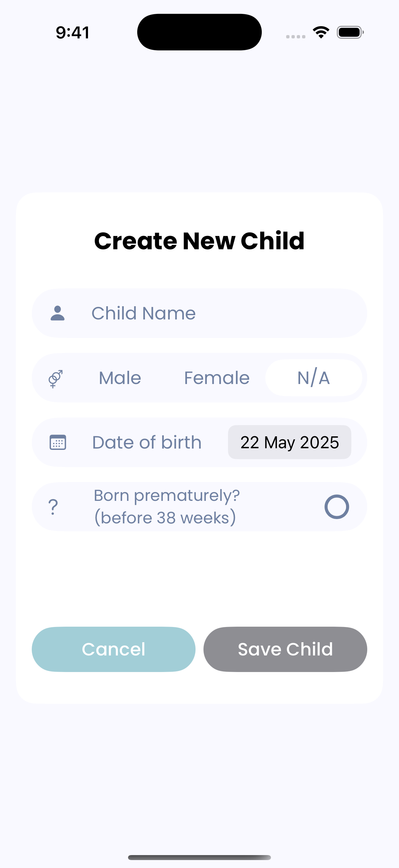
Task: Click the Cancel button
Action: click(x=113, y=649)
